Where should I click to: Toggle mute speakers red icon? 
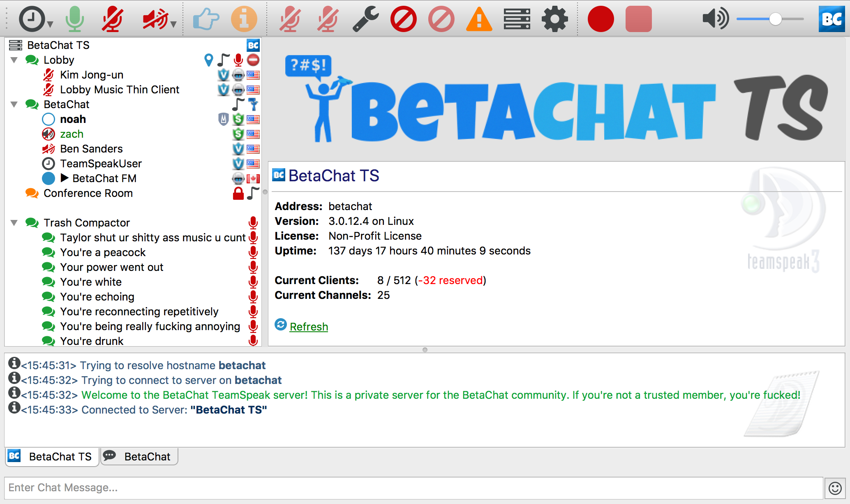pyautogui.click(x=155, y=19)
